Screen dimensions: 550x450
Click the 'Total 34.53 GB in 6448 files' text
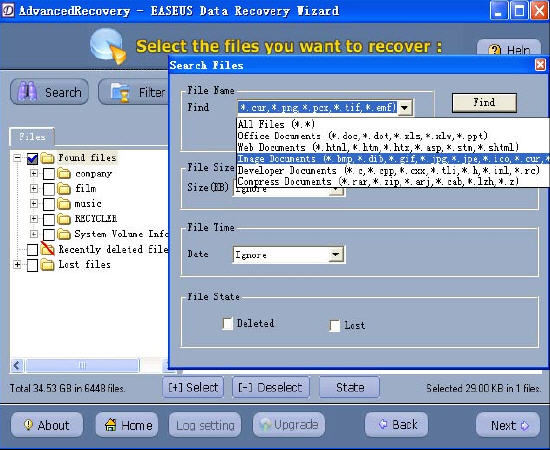[x=67, y=388]
